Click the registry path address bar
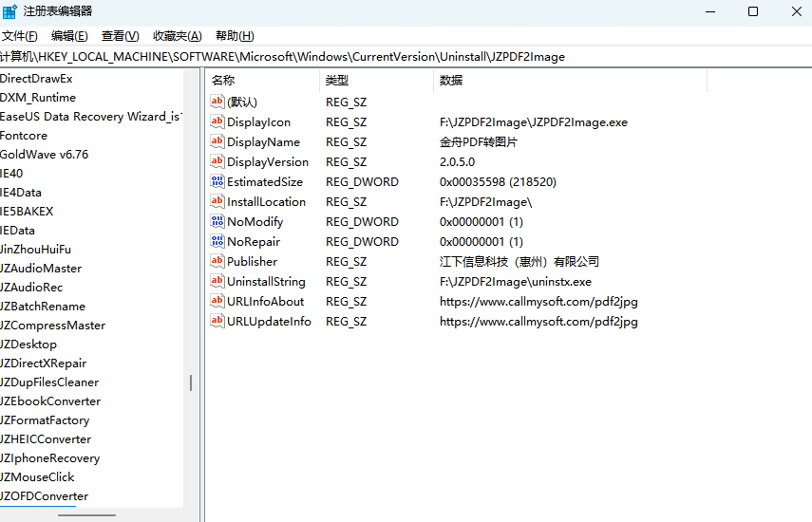The image size is (812, 522). [406, 56]
